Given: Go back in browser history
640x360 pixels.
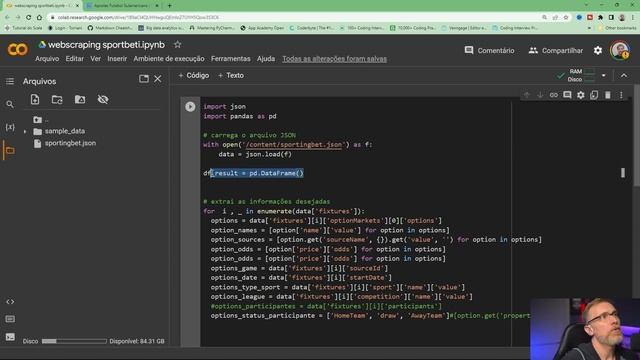Looking at the screenshot, I should point(7,18).
